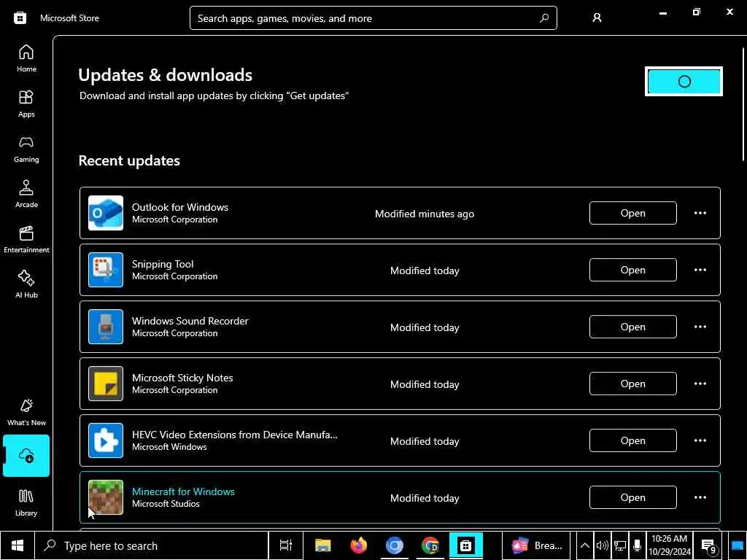The height and width of the screenshot is (560, 747).
Task: Open Windows Sound Recorder with its Open button
Action: point(632,327)
